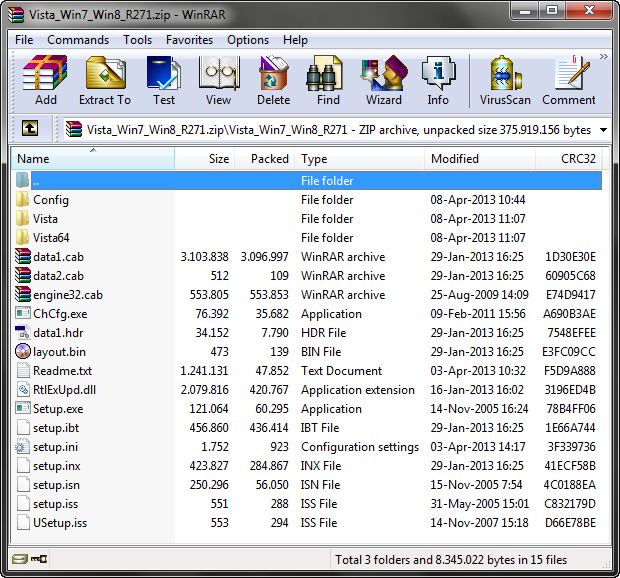Start VirusScan on the archive
The width and height of the screenshot is (620, 578).
coord(505,81)
